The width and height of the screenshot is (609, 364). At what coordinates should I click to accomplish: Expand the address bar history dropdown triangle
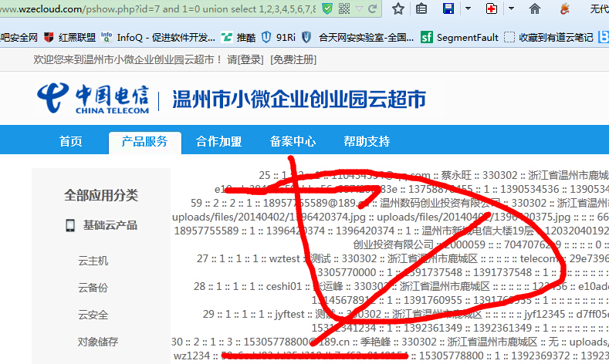pos(359,9)
